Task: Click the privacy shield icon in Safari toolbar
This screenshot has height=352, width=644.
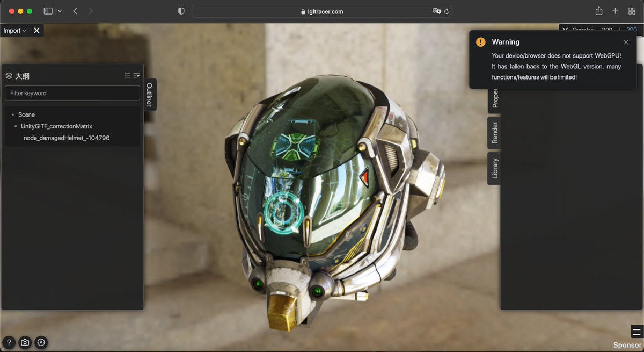Action: click(x=181, y=11)
